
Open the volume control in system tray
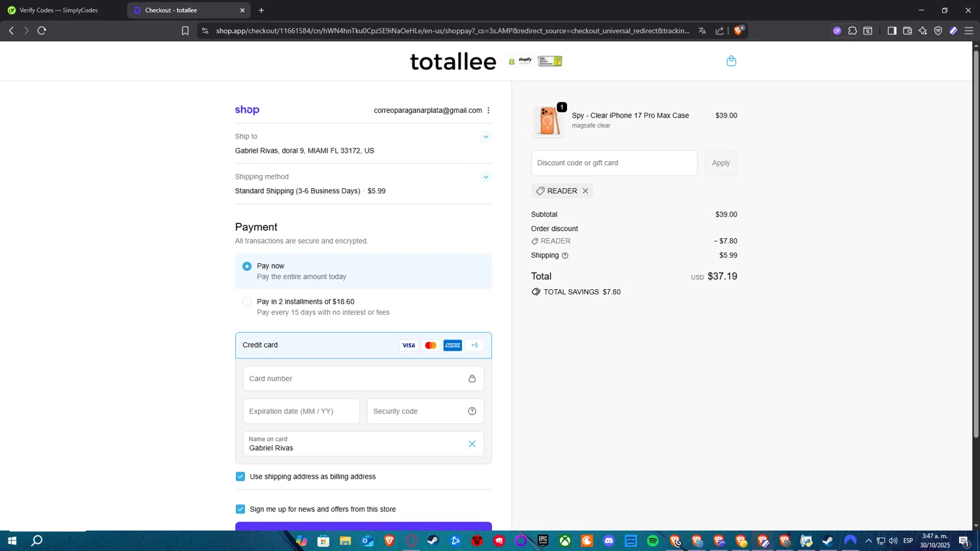tap(893, 541)
